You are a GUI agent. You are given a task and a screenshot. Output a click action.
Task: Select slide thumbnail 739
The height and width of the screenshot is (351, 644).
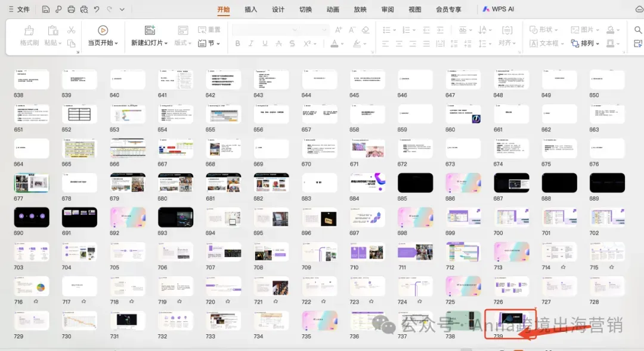pyautogui.click(x=511, y=321)
